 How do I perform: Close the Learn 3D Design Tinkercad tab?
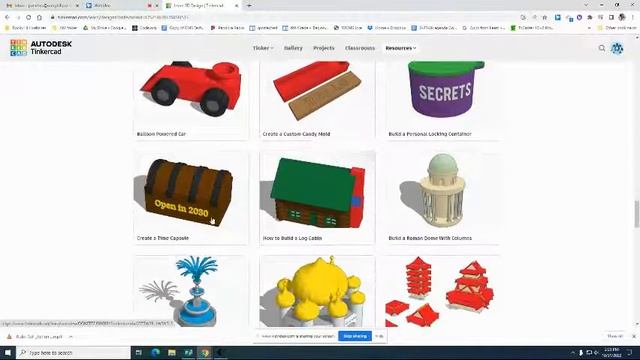coord(236,6)
